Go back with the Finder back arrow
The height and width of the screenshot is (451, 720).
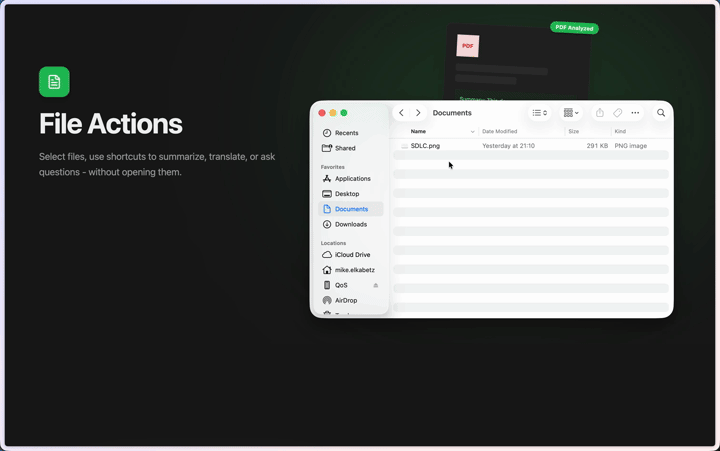[x=401, y=113]
